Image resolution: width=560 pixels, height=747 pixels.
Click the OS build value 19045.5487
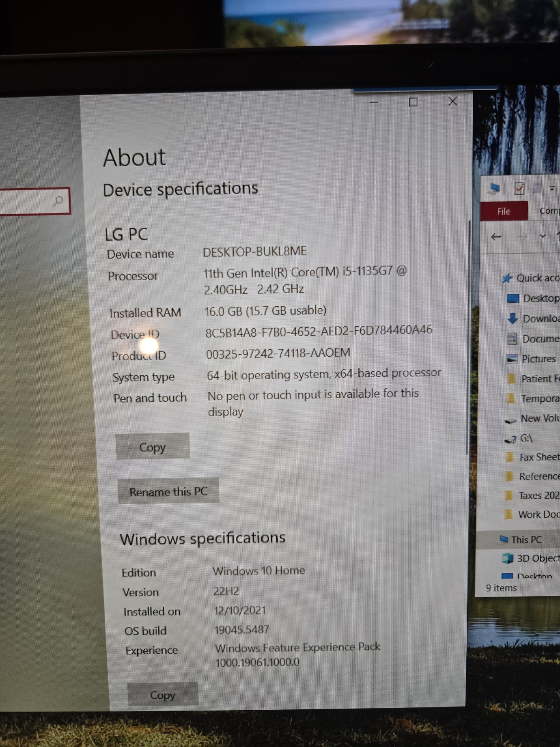[242, 630]
